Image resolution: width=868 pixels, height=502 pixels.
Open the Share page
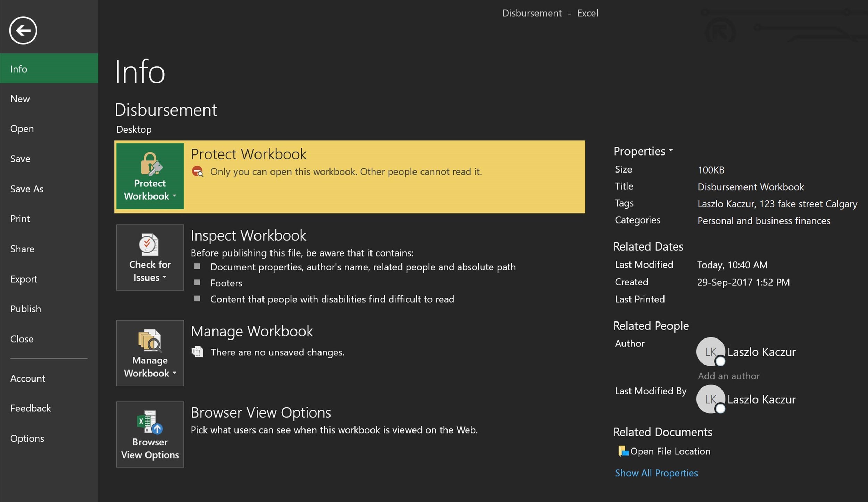click(x=49, y=249)
